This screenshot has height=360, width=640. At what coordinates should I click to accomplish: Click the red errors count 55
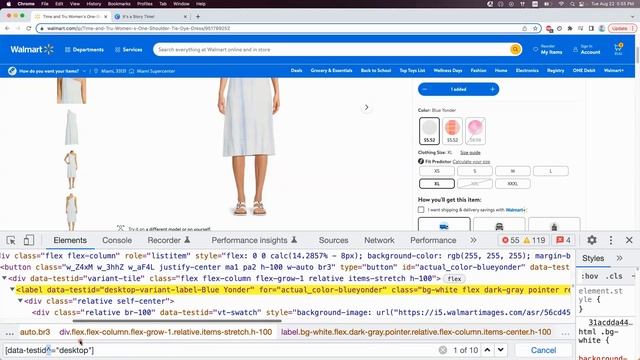[510, 240]
